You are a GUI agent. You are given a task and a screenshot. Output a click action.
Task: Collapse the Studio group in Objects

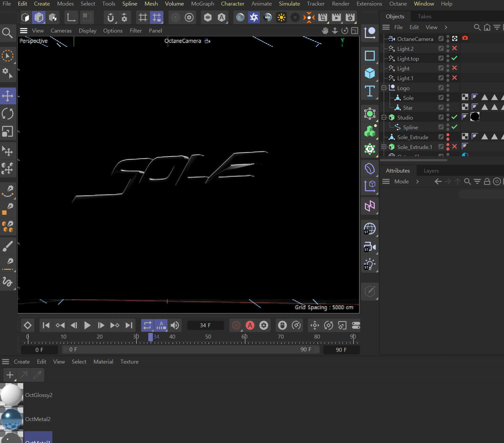click(x=384, y=117)
